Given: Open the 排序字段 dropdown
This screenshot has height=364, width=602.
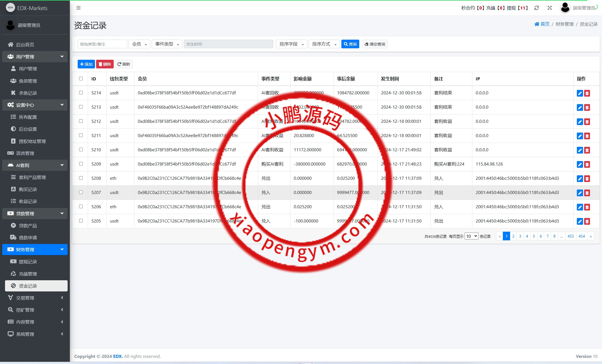Looking at the screenshot, I should click(291, 44).
